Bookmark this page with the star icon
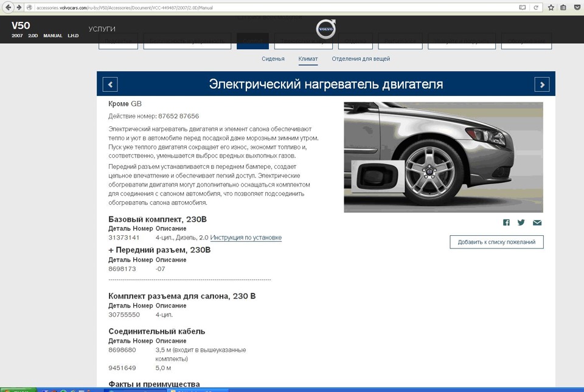The width and height of the screenshot is (584, 392). (551, 7)
